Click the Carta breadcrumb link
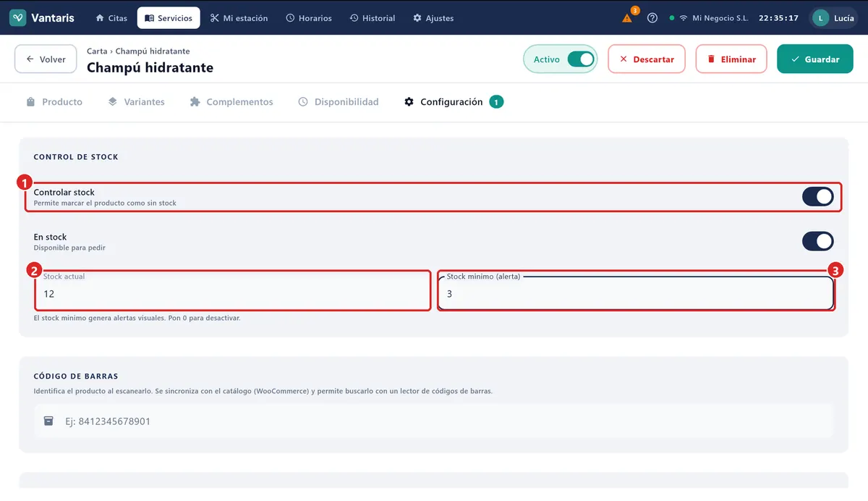868x501 pixels. pos(97,51)
